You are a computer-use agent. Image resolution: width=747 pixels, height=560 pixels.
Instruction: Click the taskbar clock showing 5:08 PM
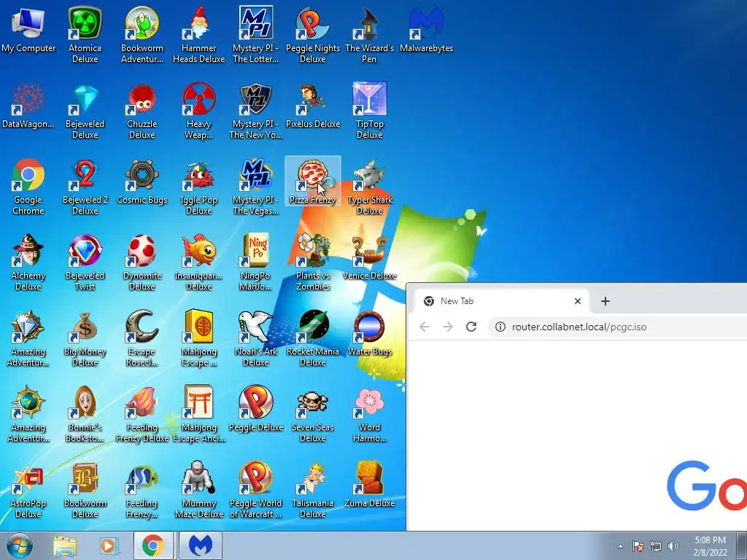711,546
